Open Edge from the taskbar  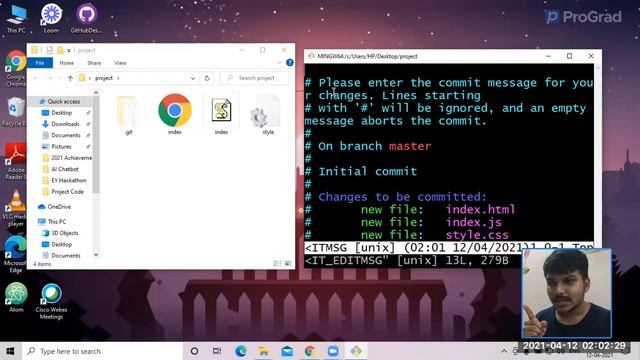[x=241, y=351]
